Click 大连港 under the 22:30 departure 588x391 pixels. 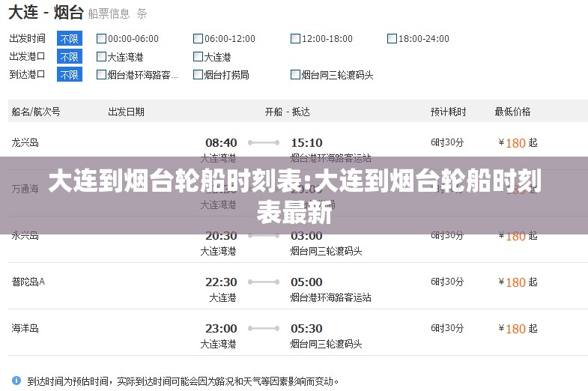point(222,297)
